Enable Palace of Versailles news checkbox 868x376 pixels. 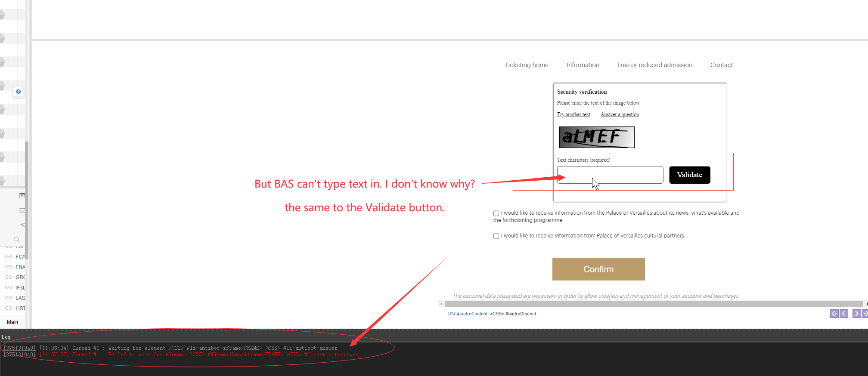point(496,213)
